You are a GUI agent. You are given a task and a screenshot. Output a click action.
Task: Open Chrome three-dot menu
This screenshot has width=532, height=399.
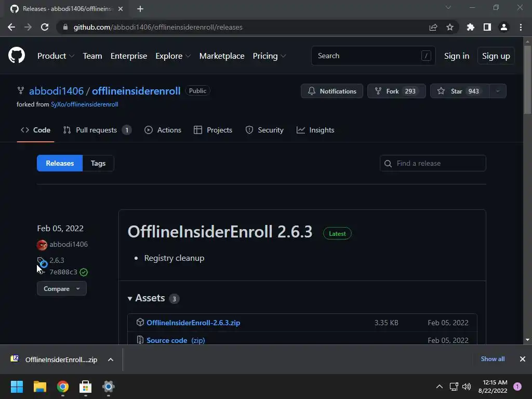[521, 27]
